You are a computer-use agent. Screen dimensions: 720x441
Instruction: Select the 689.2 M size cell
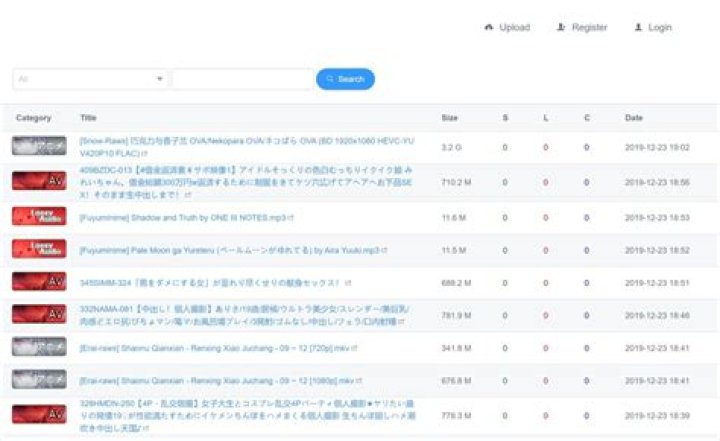point(456,283)
